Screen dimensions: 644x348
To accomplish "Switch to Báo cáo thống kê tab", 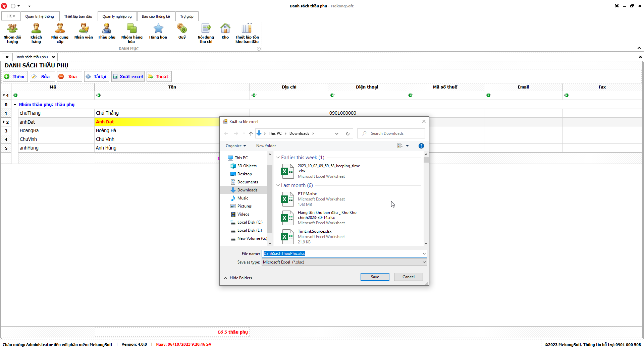I will click(156, 16).
